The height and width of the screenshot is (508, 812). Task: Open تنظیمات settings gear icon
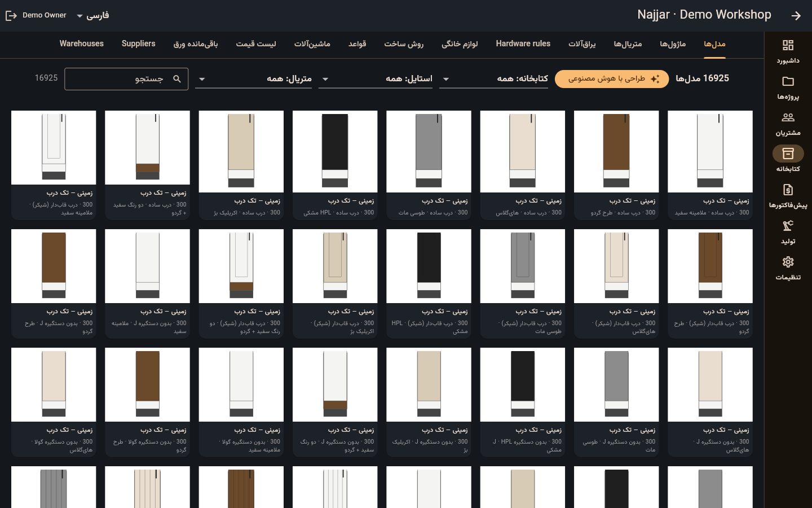pos(788,262)
